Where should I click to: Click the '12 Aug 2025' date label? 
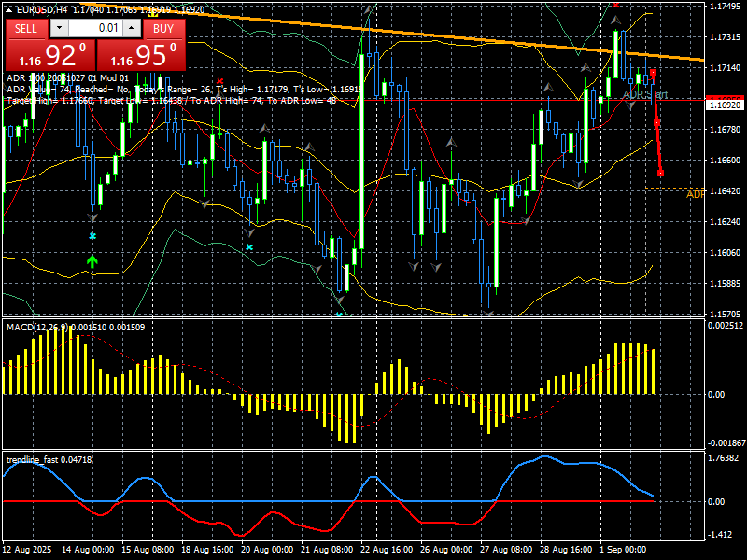(x=27, y=550)
